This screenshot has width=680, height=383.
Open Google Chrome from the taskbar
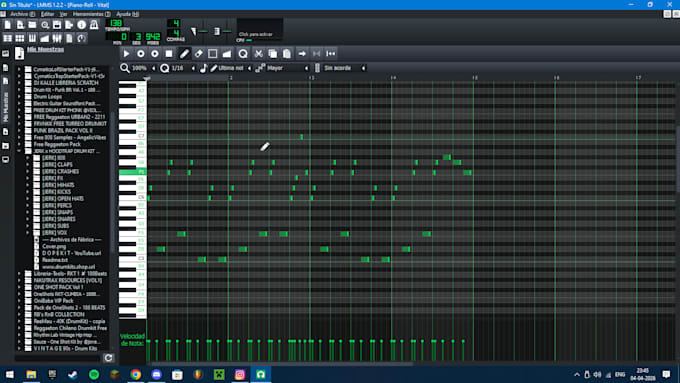pyautogui.click(x=136, y=374)
